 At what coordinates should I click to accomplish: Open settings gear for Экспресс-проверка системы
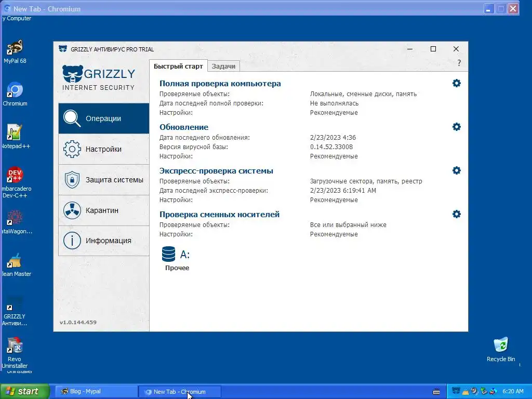tap(456, 170)
